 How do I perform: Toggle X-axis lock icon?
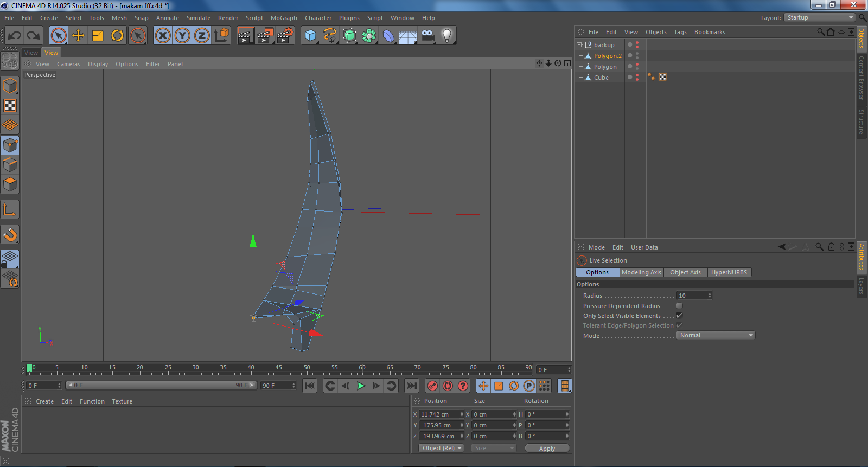click(162, 36)
